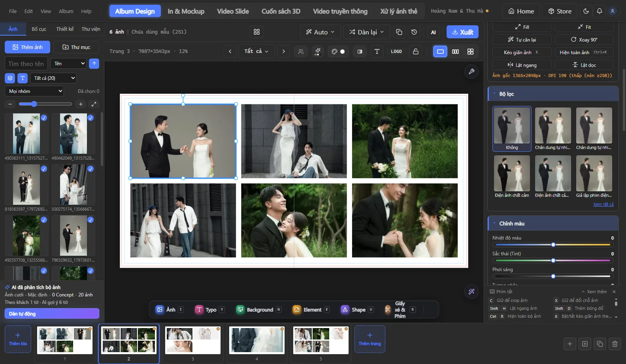626x364 pixels.
Task: Toggle dark mode moon icon
Action: tap(586, 11)
